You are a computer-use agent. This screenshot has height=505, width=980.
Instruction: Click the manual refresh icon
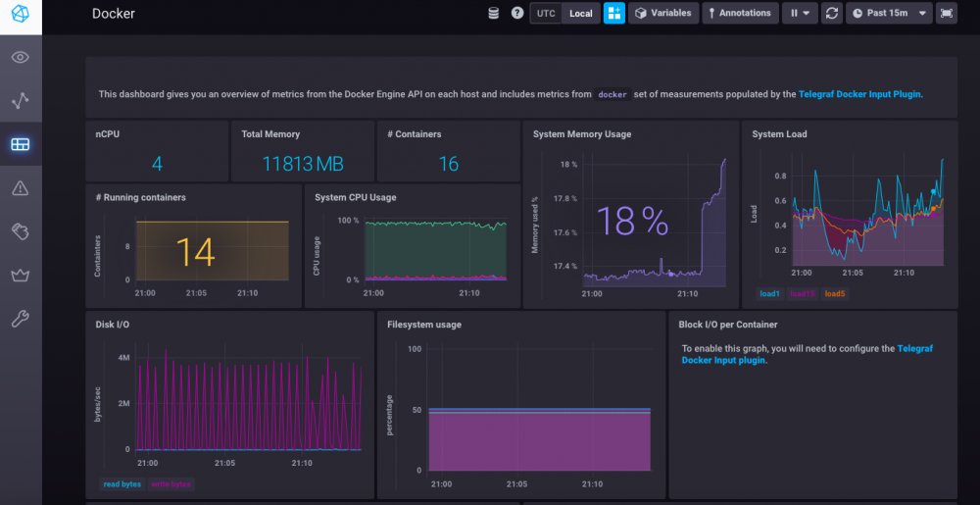tap(832, 14)
